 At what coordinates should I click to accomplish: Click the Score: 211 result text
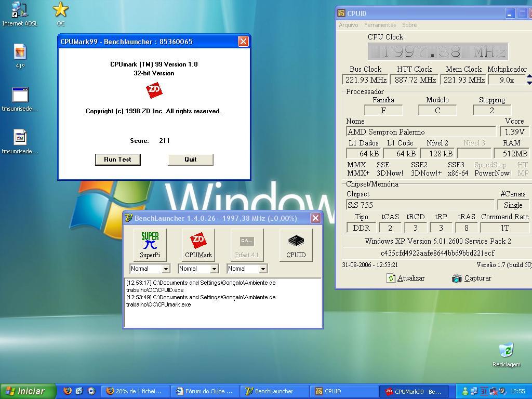point(150,140)
